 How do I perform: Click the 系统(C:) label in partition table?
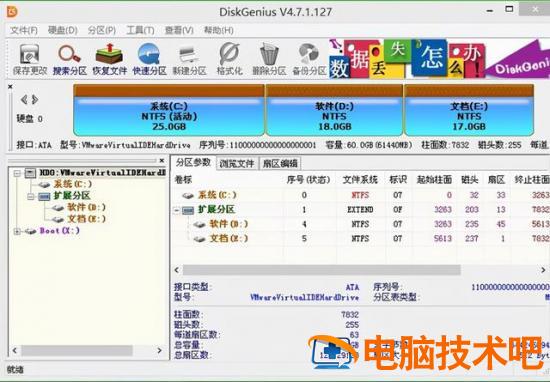click(x=217, y=195)
